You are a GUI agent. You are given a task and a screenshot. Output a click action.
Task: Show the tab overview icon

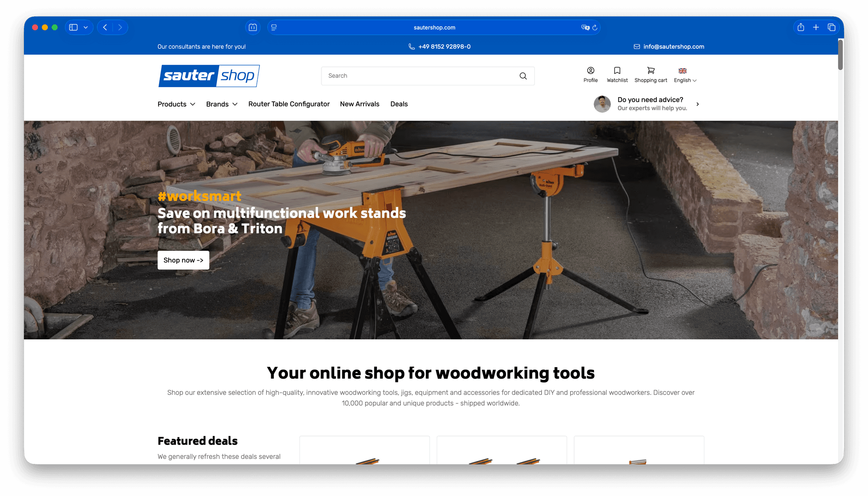[x=831, y=28]
